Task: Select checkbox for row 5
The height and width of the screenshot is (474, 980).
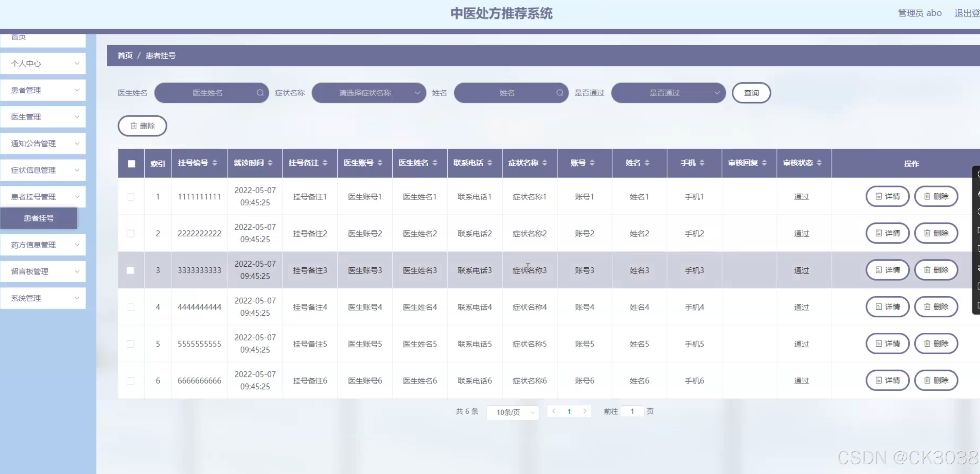Action: 131,344
